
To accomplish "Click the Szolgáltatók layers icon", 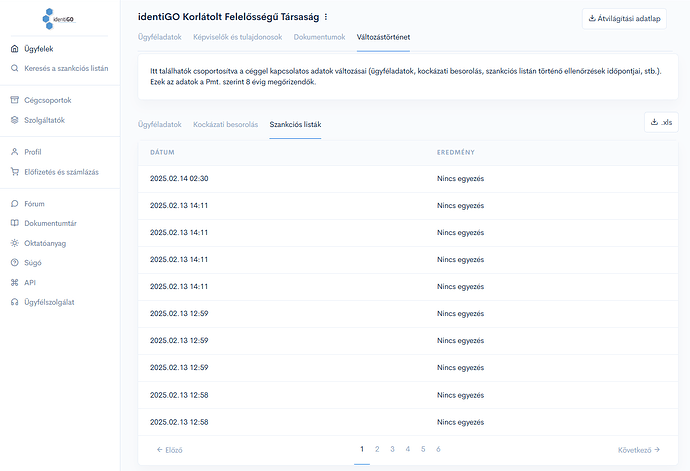I will click(x=15, y=120).
